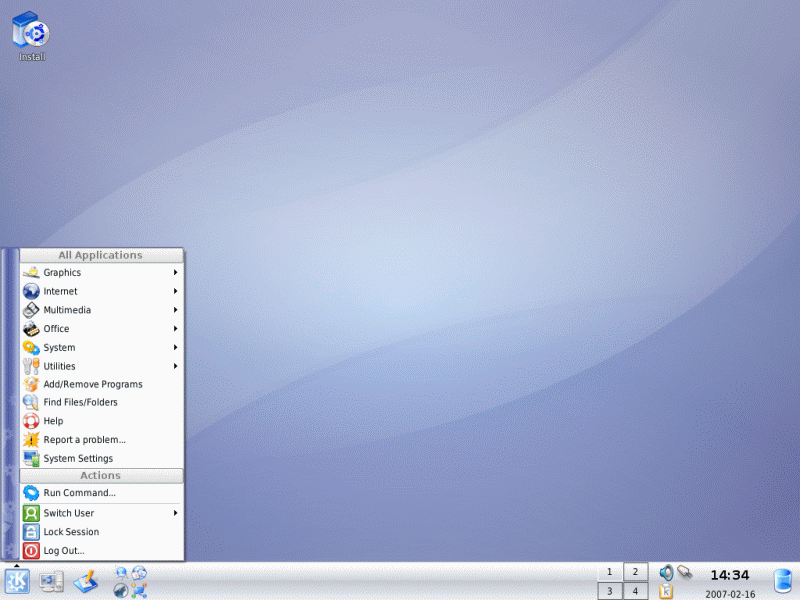The height and width of the screenshot is (600, 800).
Task: Switch to virtual desktop 2
Action: click(635, 572)
